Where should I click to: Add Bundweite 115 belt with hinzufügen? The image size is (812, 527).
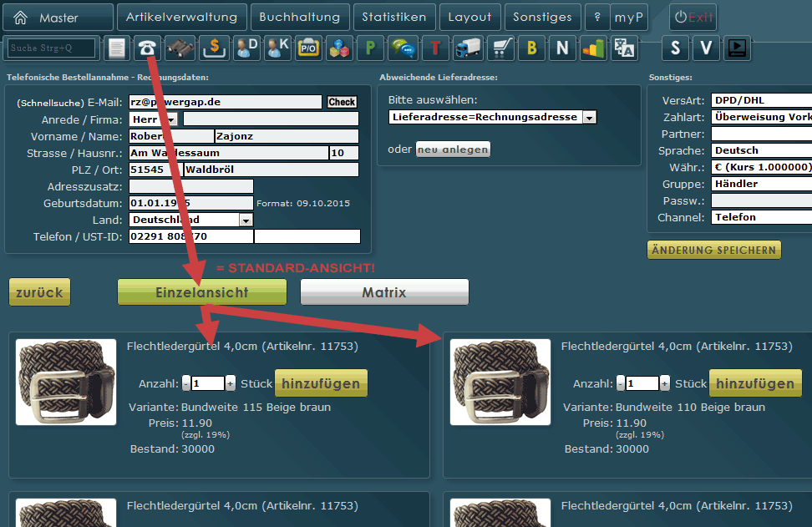321,383
